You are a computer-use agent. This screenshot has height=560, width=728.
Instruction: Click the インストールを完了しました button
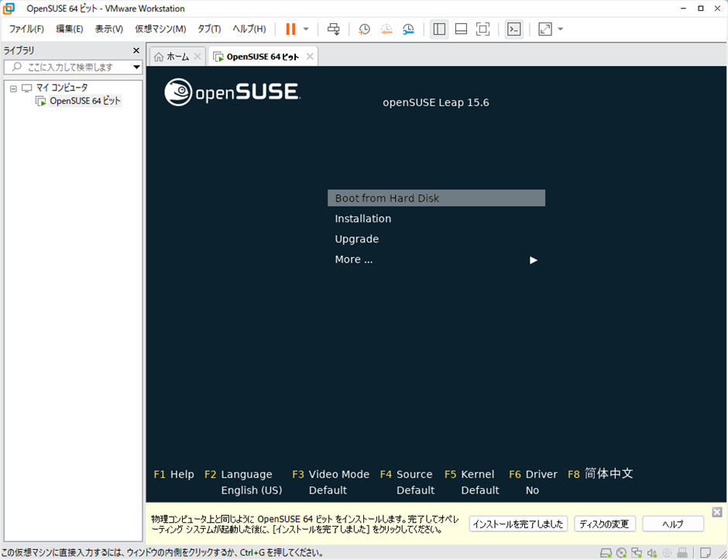point(517,524)
